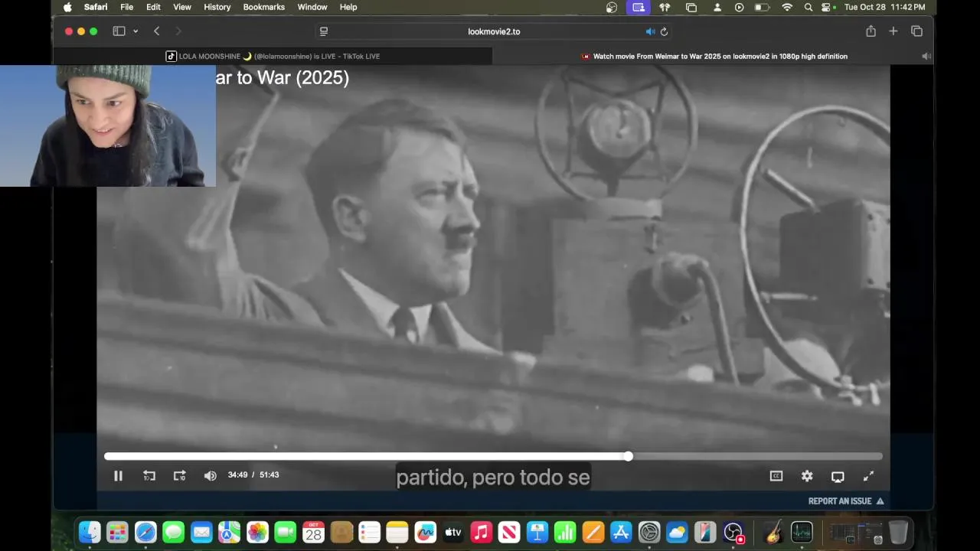Pause the movie playback
980x551 pixels.
point(118,476)
